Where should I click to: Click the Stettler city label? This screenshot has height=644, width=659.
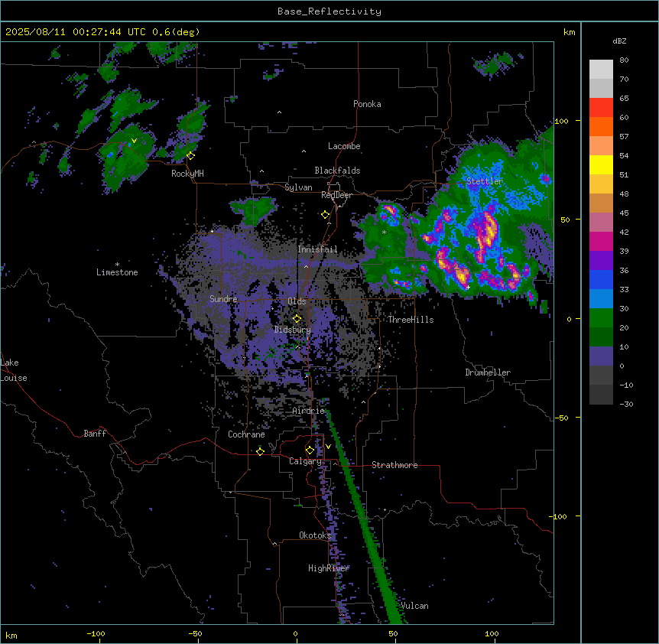click(x=485, y=181)
